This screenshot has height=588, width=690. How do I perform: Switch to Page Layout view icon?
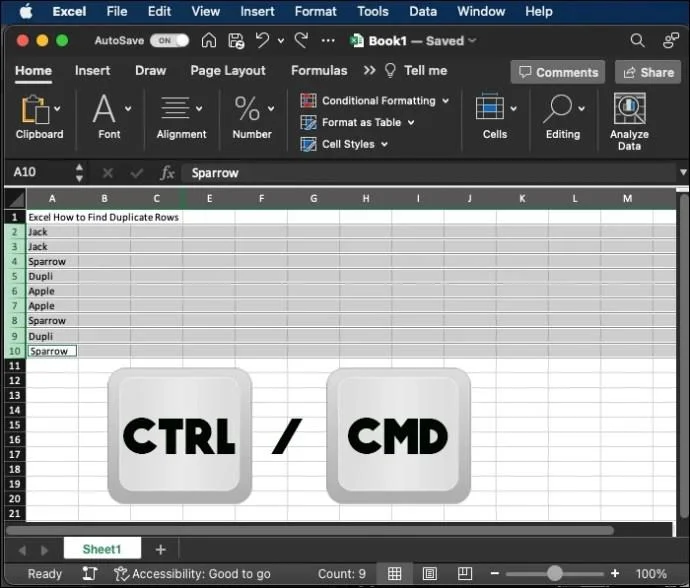[x=429, y=574]
